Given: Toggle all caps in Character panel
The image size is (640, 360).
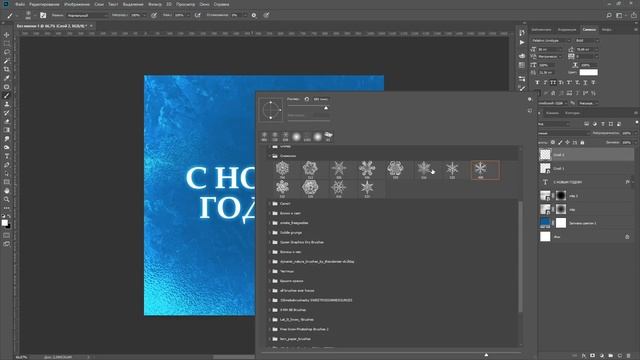Looking at the screenshot, I should [x=553, y=82].
